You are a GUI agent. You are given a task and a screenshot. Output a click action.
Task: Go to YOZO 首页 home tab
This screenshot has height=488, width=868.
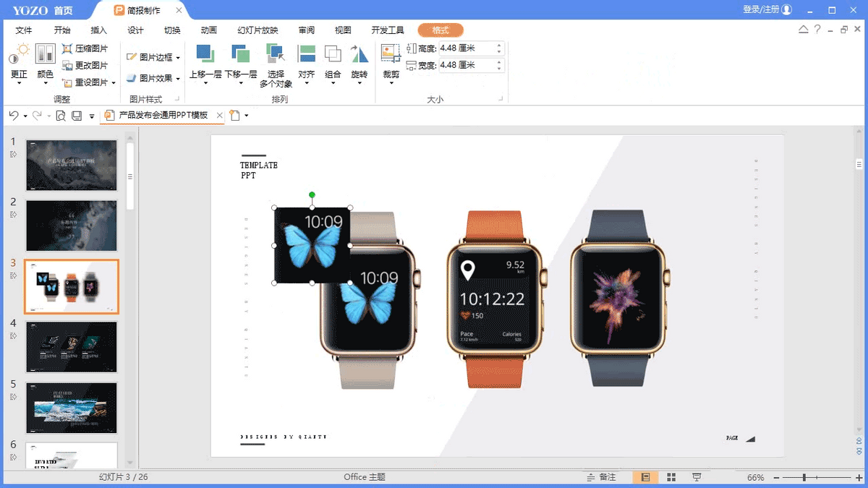pyautogui.click(x=43, y=10)
